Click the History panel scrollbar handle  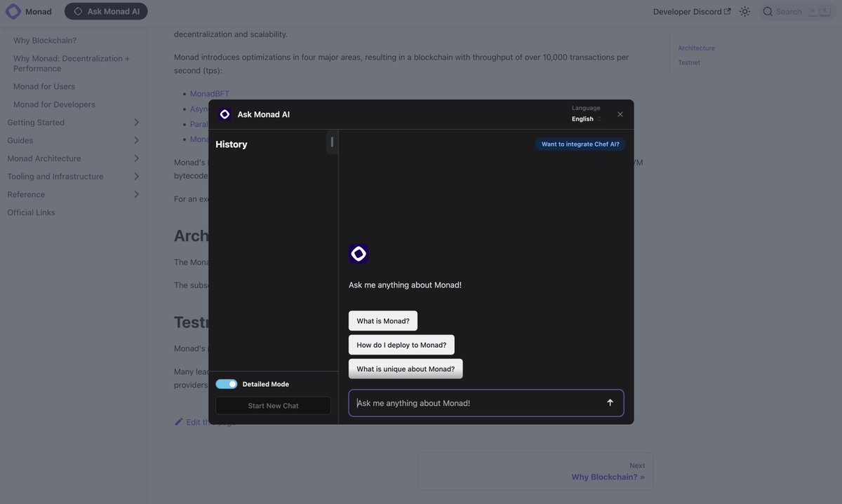click(x=332, y=142)
